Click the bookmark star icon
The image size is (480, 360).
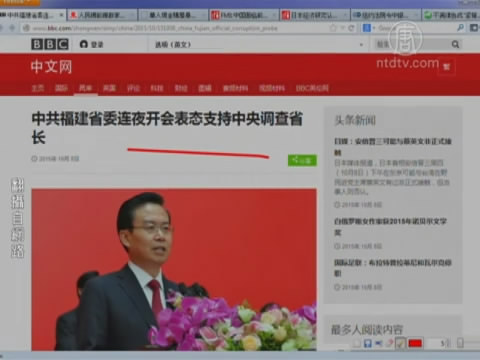(333, 28)
